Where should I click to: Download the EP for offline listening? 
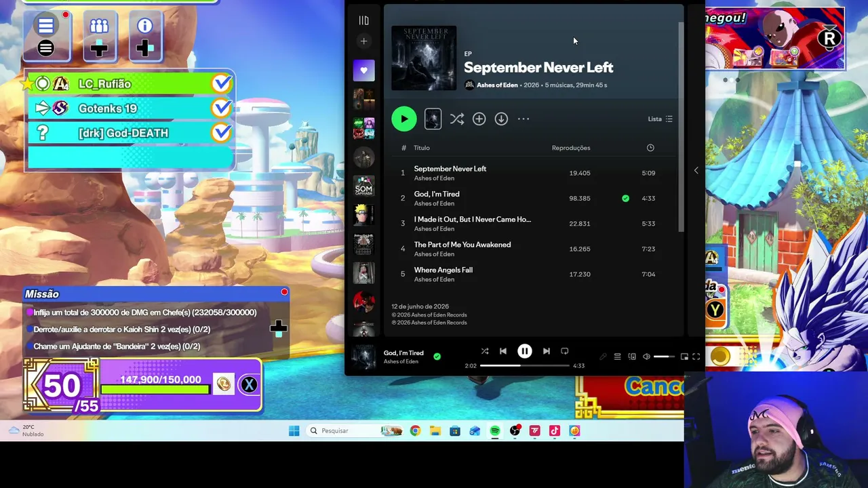click(501, 119)
